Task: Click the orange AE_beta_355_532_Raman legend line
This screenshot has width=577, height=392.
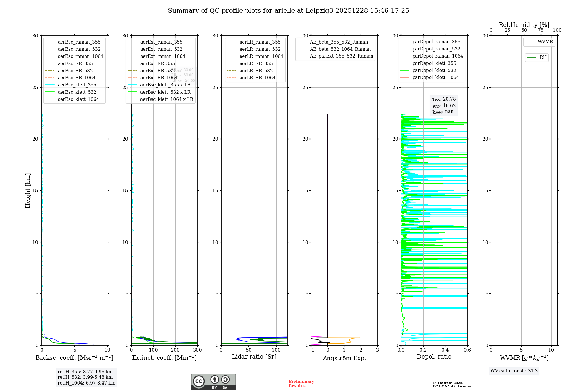Action: [x=302, y=42]
